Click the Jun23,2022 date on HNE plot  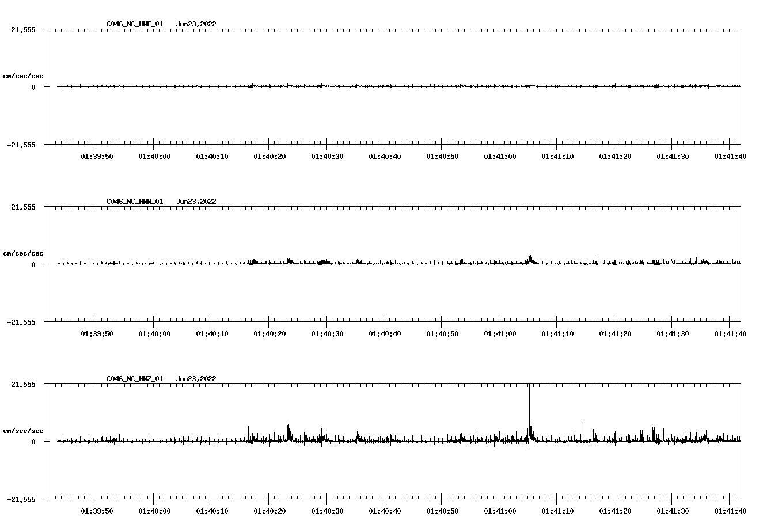pos(196,24)
